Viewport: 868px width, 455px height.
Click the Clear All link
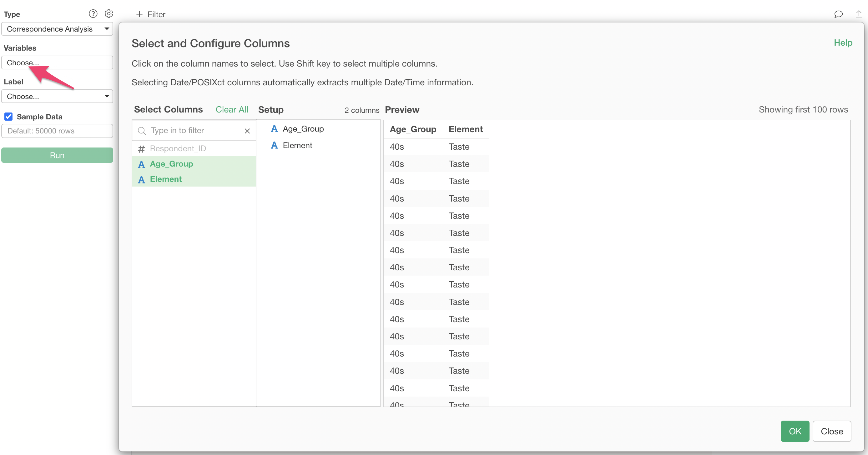[x=231, y=109]
